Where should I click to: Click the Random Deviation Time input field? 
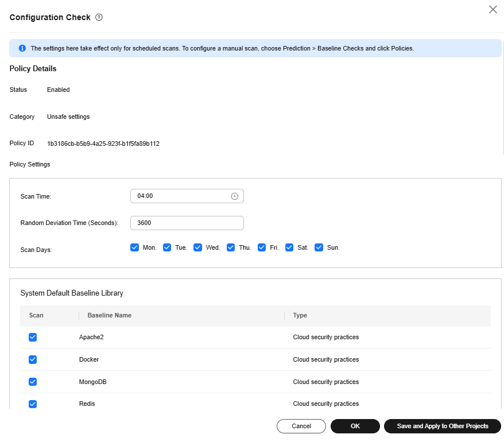point(187,223)
